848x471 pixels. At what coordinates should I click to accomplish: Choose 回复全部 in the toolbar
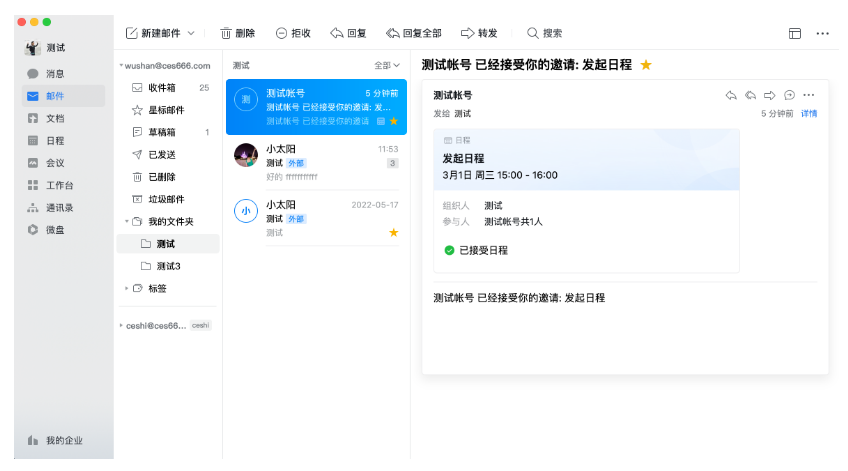[x=414, y=34]
